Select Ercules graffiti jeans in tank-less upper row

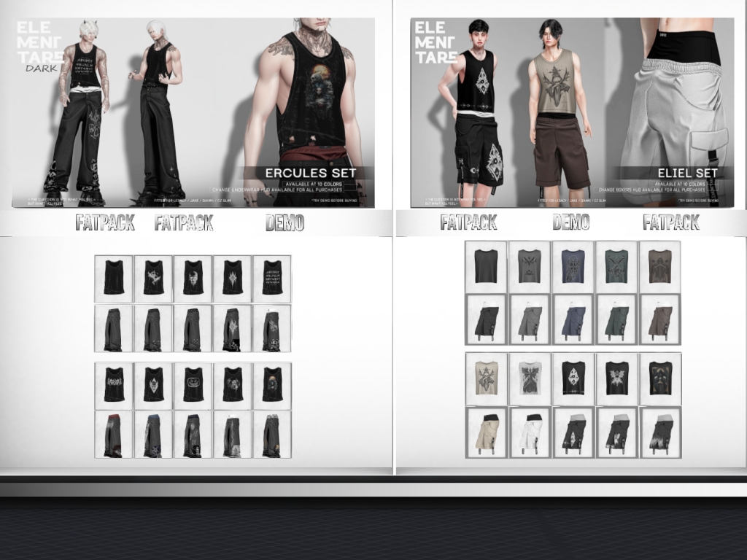pyautogui.click(x=272, y=328)
